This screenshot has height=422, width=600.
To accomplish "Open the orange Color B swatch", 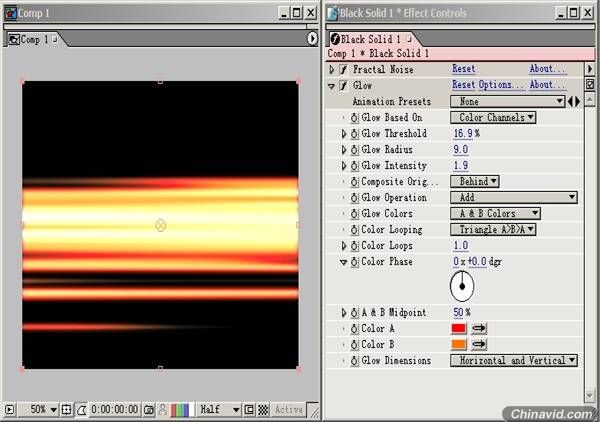I will tap(459, 344).
